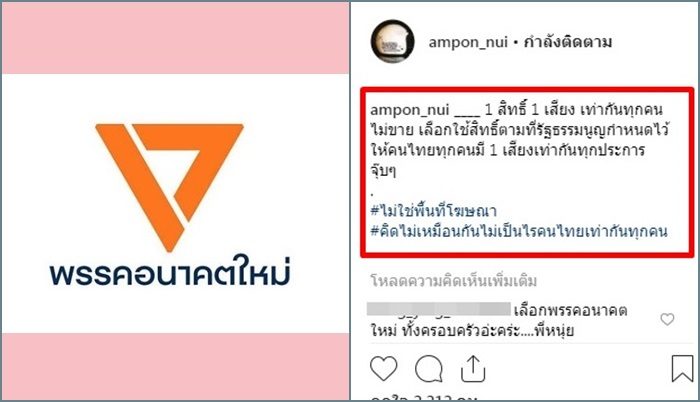Share the post via the upload arrow icon
700x402 pixels.
pyautogui.click(x=473, y=368)
